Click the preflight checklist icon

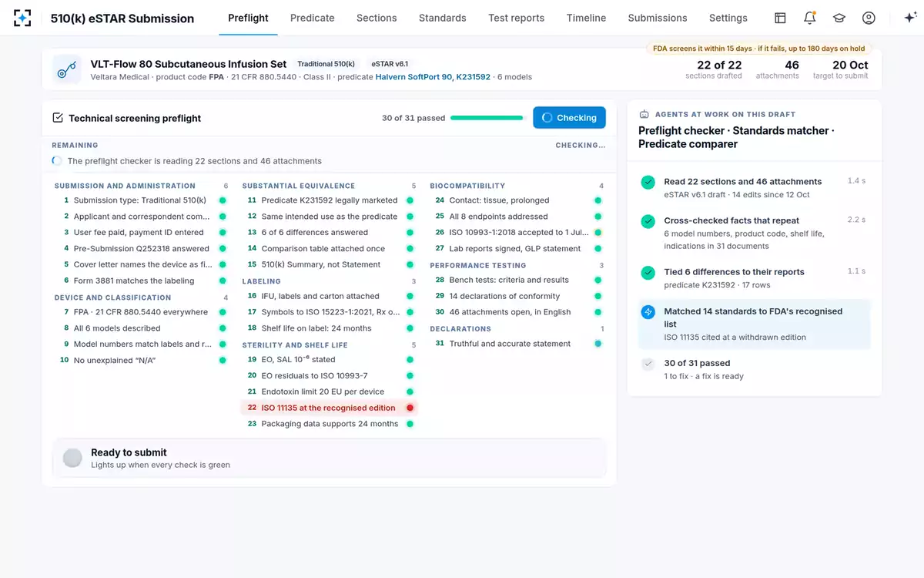(58, 118)
